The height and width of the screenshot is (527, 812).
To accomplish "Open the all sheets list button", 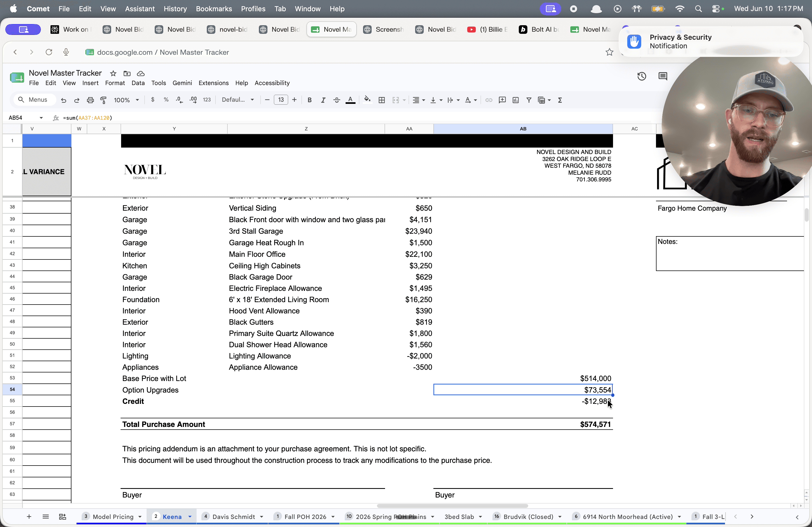I will tap(46, 517).
